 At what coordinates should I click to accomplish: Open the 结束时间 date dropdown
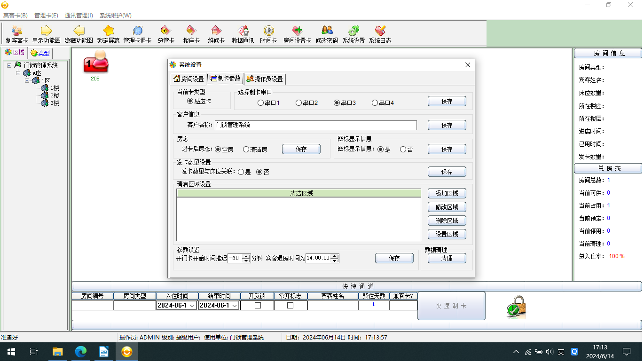[234, 305]
